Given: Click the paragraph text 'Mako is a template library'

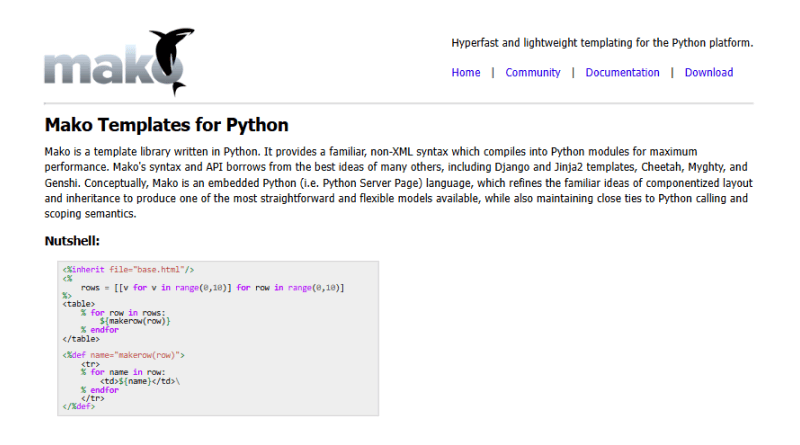Looking at the screenshot, I should 398,183.
